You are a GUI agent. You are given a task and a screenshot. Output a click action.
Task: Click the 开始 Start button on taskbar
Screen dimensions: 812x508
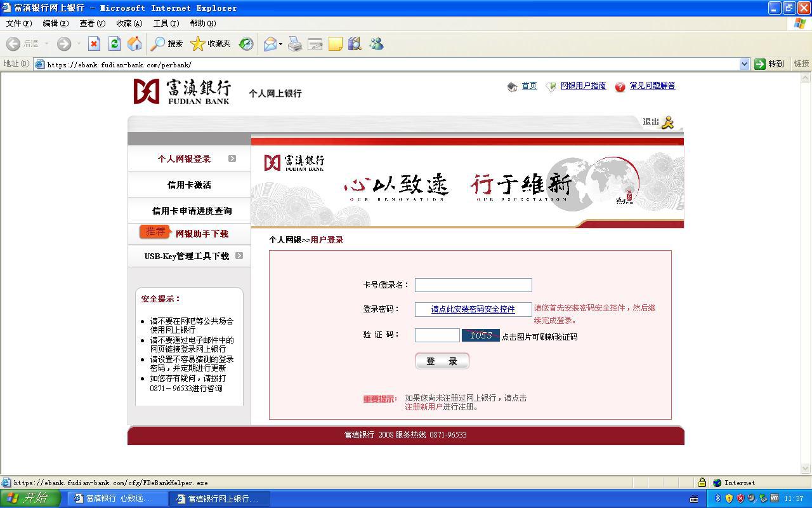click(x=30, y=498)
